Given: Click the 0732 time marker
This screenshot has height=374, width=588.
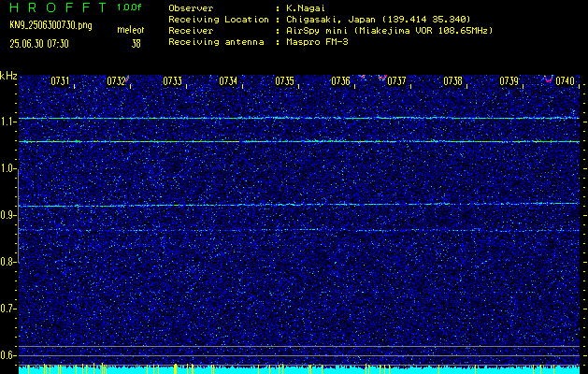Looking at the screenshot, I should coord(116,81).
